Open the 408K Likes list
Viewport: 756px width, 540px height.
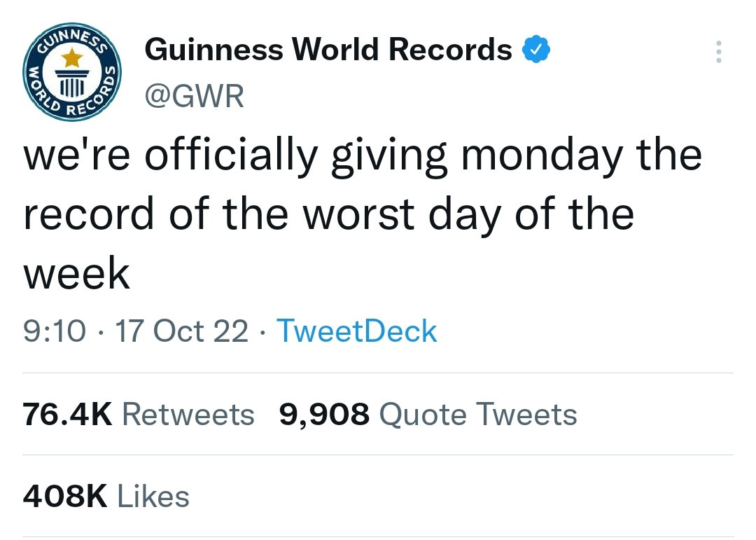coord(106,497)
